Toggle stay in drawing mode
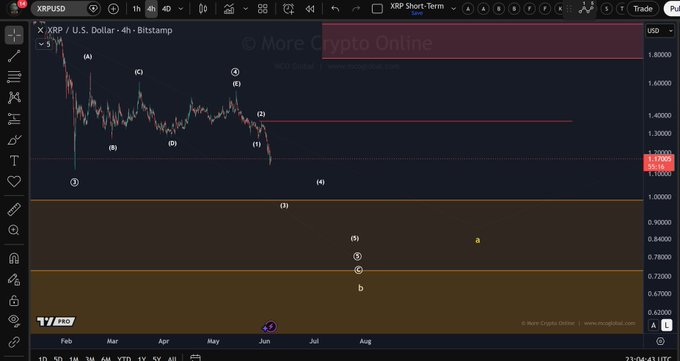Screen dimensions: 680x361 pyautogui.click(x=14, y=279)
